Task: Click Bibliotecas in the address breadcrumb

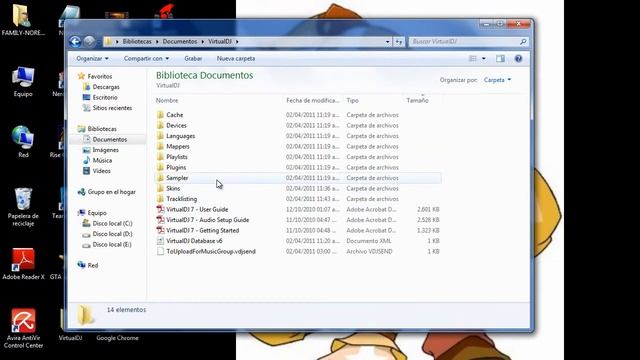Action: (137, 42)
